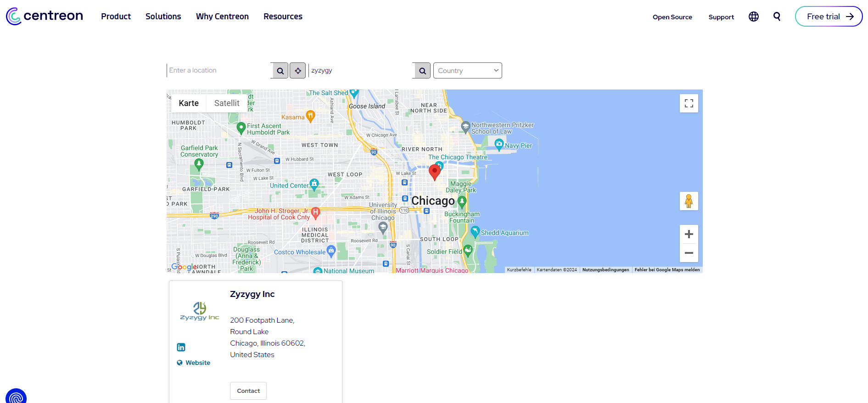Open the language globe selector
Image resolution: width=868 pixels, height=403 pixels.
coord(754,17)
